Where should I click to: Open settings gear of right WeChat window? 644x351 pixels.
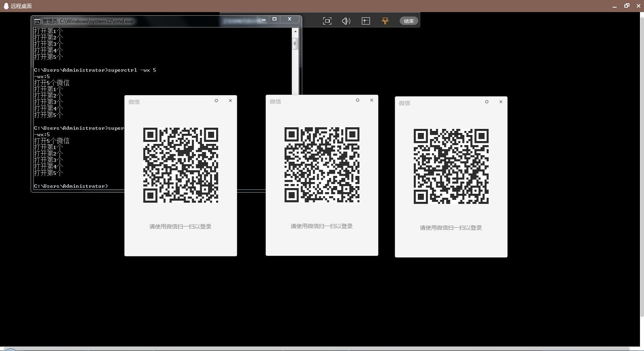point(487,102)
